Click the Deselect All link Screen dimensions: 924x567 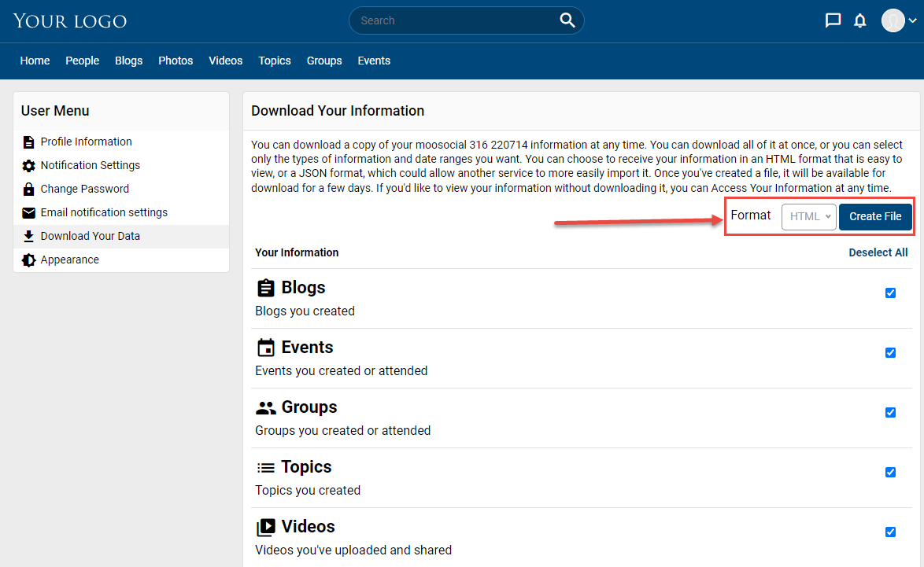pos(878,252)
